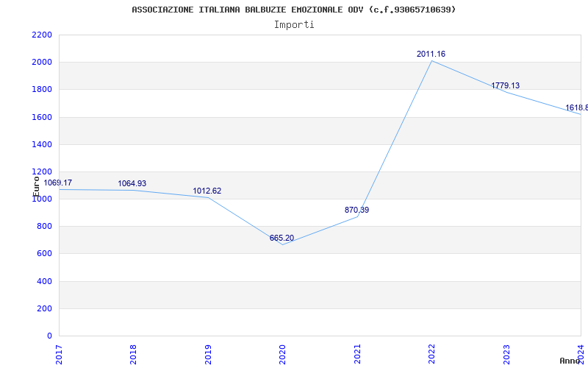Click the Euro y-axis title
588x368 pixels.
(36, 186)
